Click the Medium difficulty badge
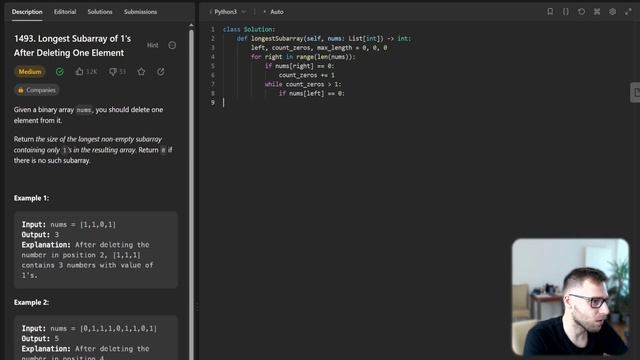 [30, 72]
